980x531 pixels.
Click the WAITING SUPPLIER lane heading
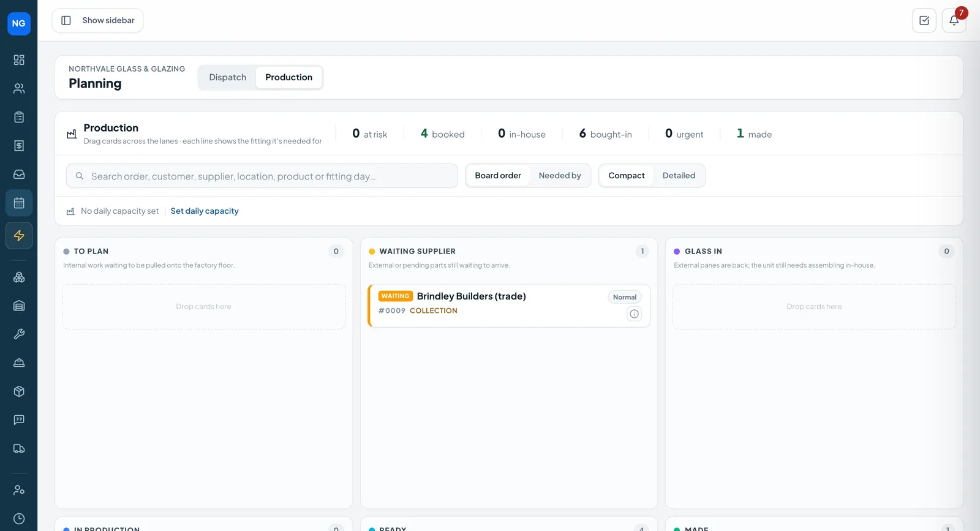pos(417,252)
